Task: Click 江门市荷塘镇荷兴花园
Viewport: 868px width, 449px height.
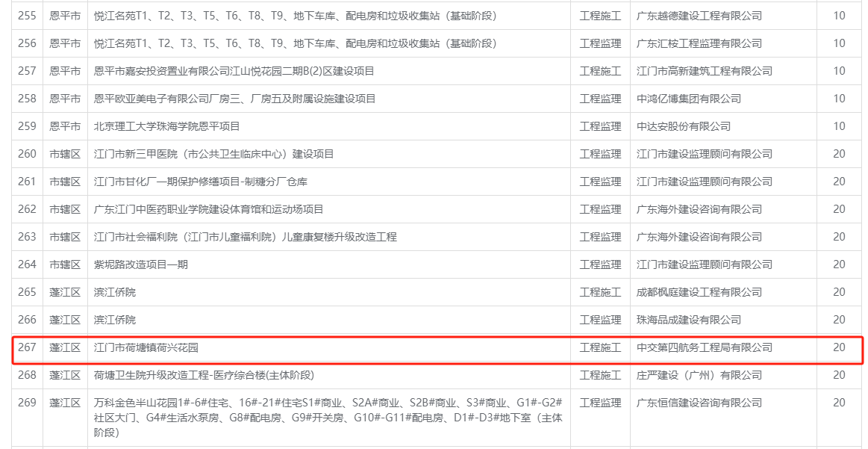Action: point(146,347)
